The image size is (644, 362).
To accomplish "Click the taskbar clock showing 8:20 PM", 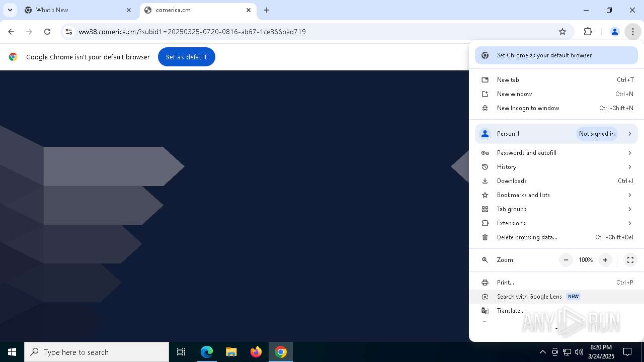I will click(x=601, y=352).
